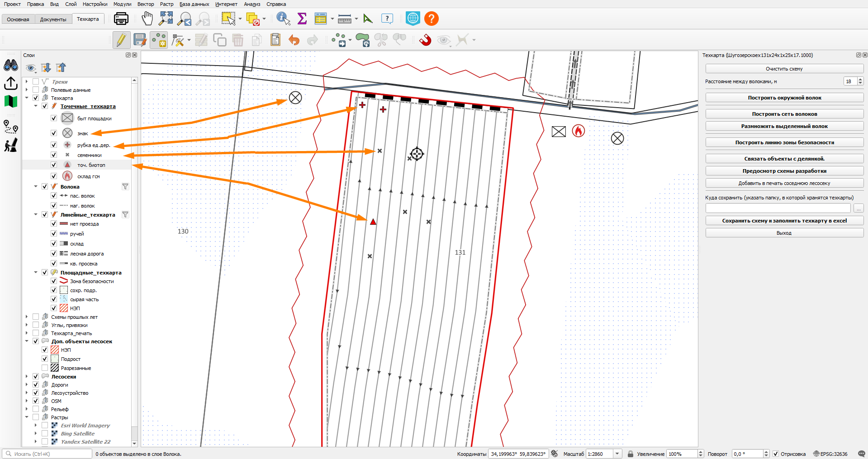Click the Undo arrow icon
This screenshot has height=459, width=868.
[294, 40]
